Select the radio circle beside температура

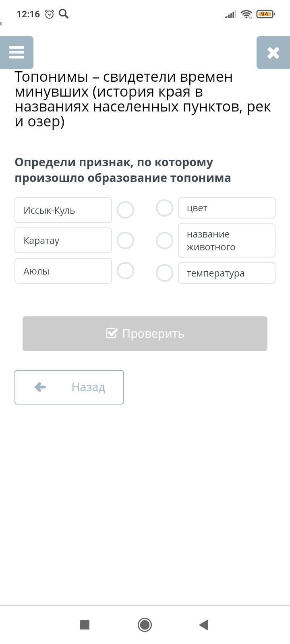click(164, 273)
